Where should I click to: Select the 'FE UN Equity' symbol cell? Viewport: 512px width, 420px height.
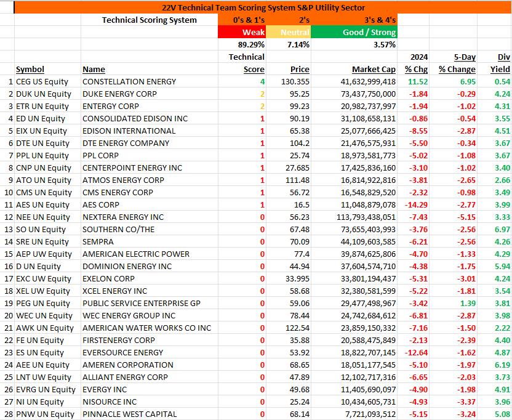point(47,340)
